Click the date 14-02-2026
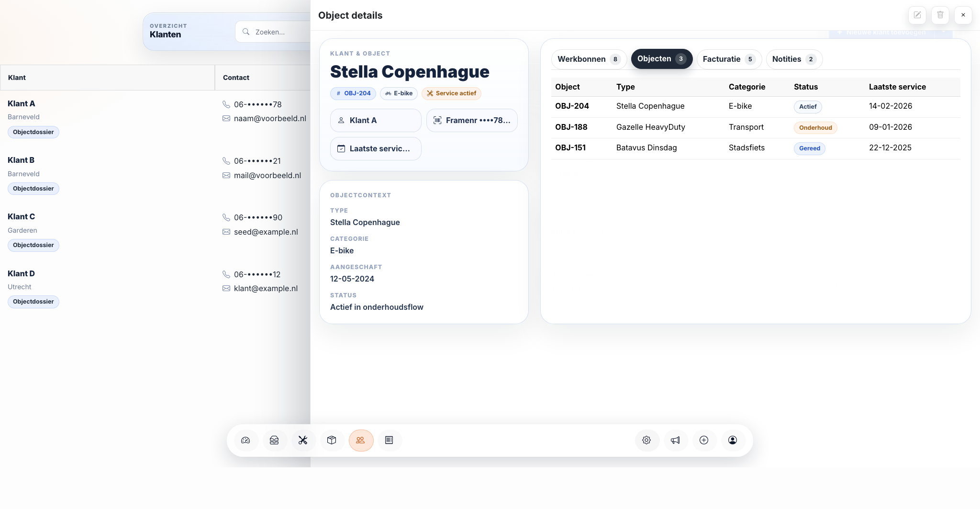 click(x=891, y=106)
